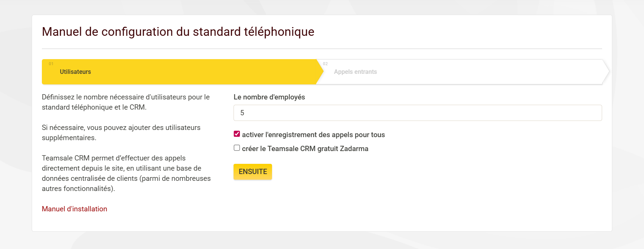Enable the Teamsale CRM creation checkbox
Viewport: 644px width, 249px height.
(x=237, y=148)
